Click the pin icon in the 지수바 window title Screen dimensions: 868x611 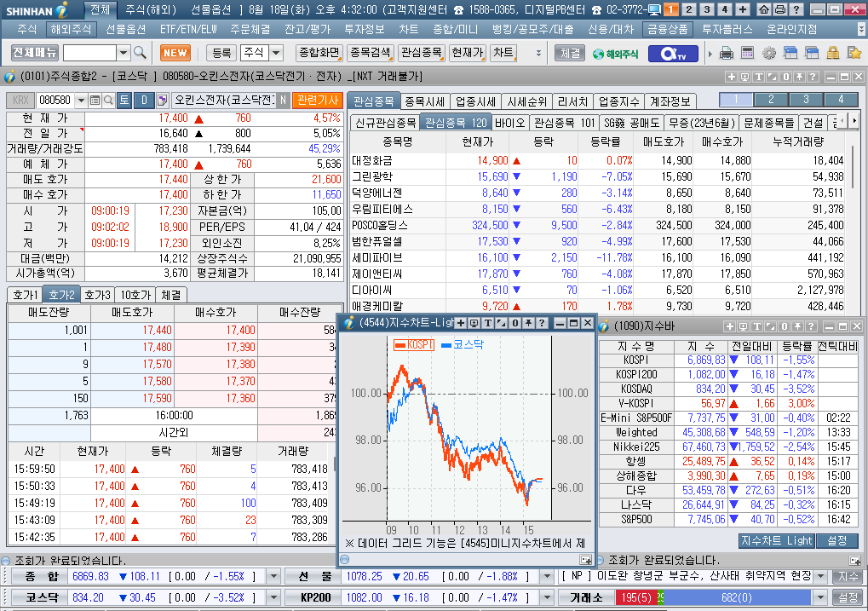pos(797,327)
